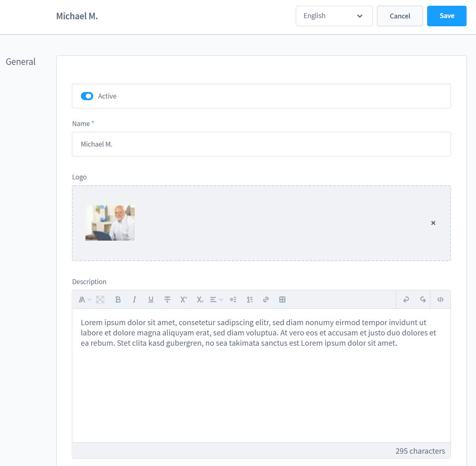The width and height of the screenshot is (476, 466).
Task: Expand the font size/paragraph format dropdown
Action: coord(85,300)
